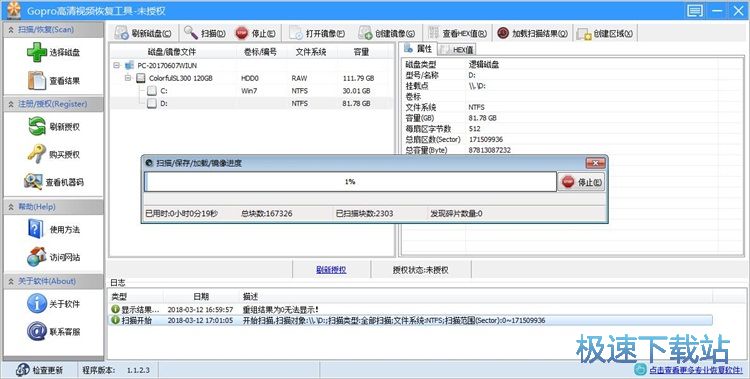Click 已扫描块数:2303 in the progress dialog

365,213
